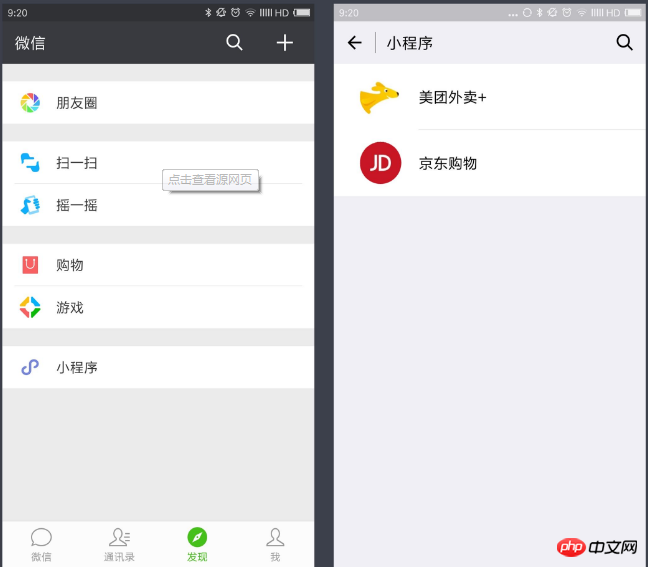Click the 点击查看源网页 tooltip button
This screenshot has height=567, width=648.
pos(210,180)
